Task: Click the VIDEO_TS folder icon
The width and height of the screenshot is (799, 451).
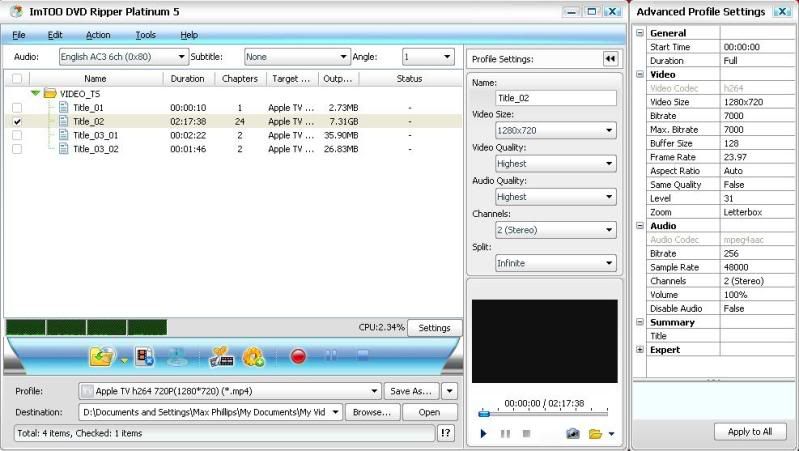Action: tap(50, 94)
